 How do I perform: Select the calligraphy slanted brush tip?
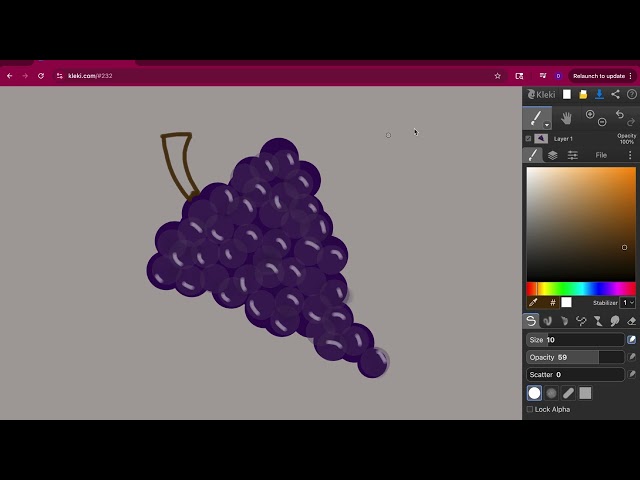point(568,393)
